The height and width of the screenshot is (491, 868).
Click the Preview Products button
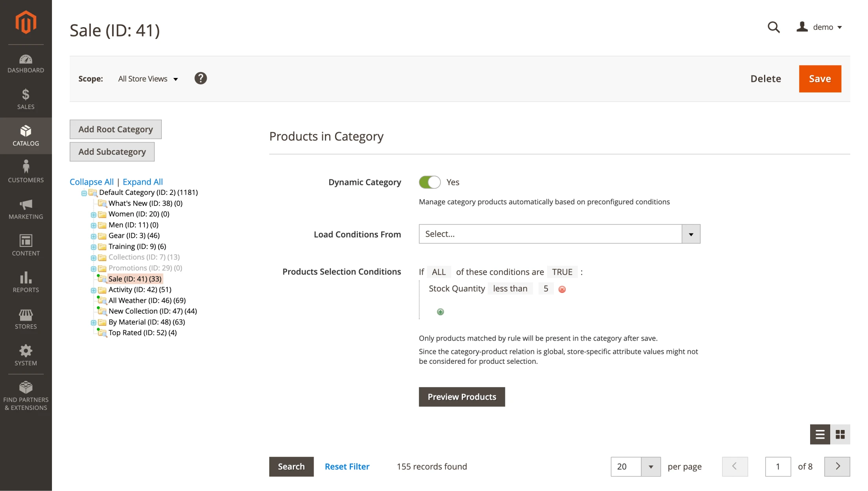pyautogui.click(x=461, y=397)
